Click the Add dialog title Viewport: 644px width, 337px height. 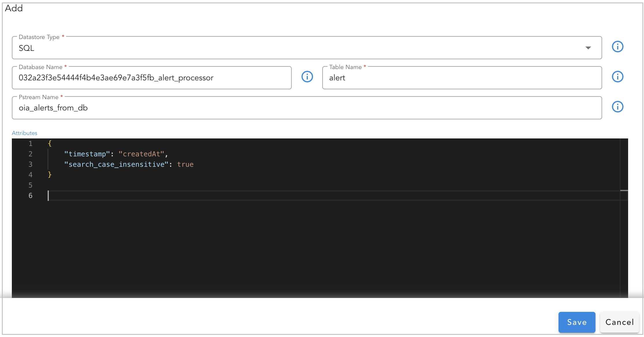tap(14, 8)
